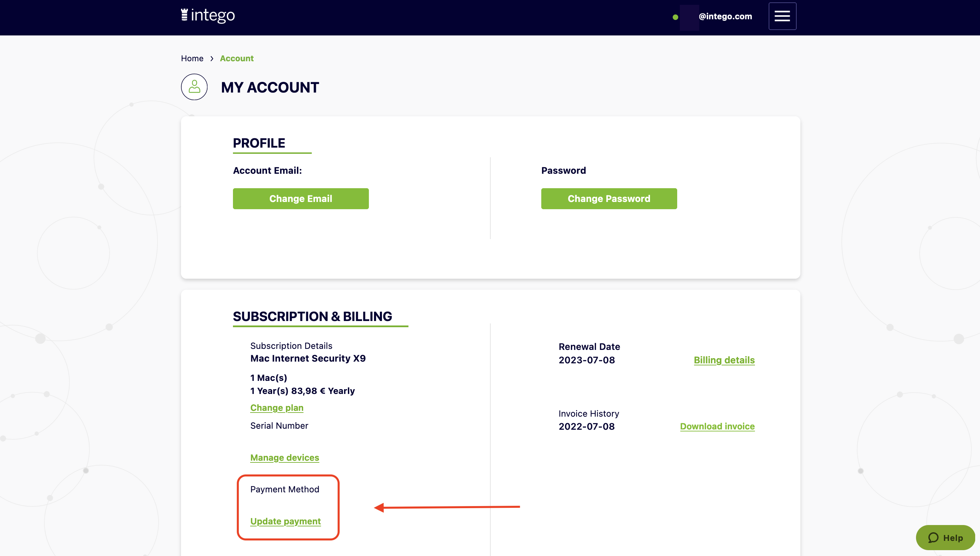980x556 pixels.
Task: Click the Invoice History label
Action: (x=589, y=414)
